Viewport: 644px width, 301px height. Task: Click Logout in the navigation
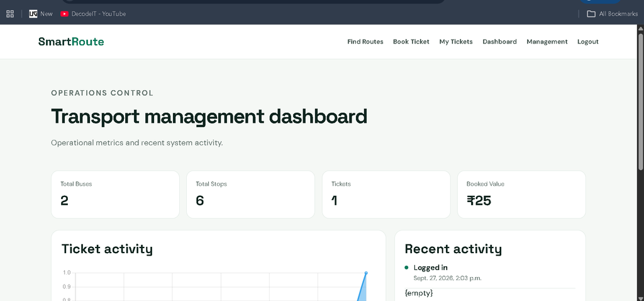(x=588, y=42)
